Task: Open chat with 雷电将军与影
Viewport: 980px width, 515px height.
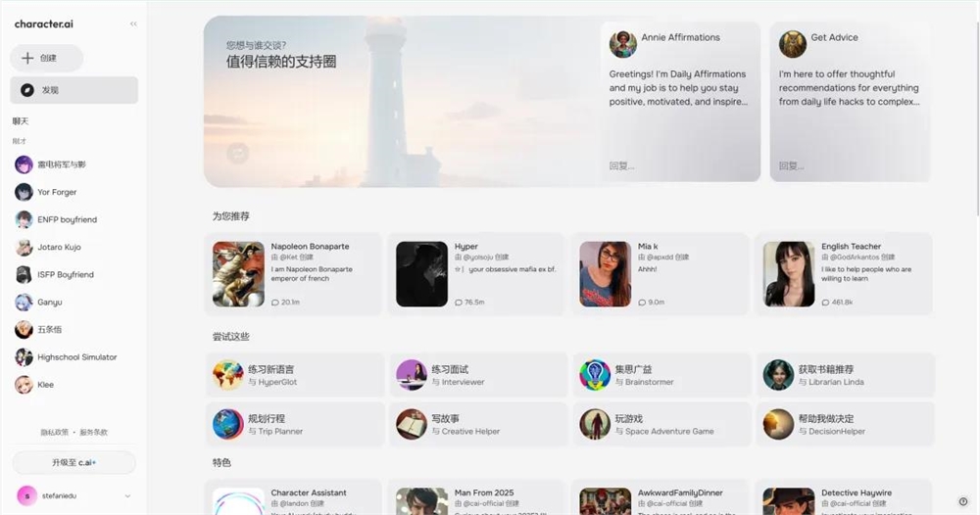Action: click(73, 164)
